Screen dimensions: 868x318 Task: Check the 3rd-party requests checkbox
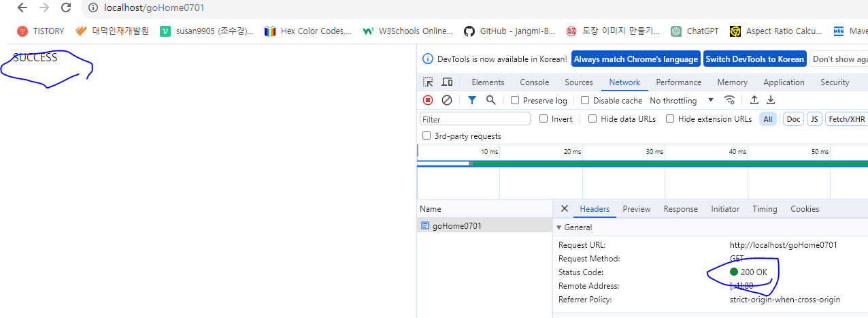[427, 136]
